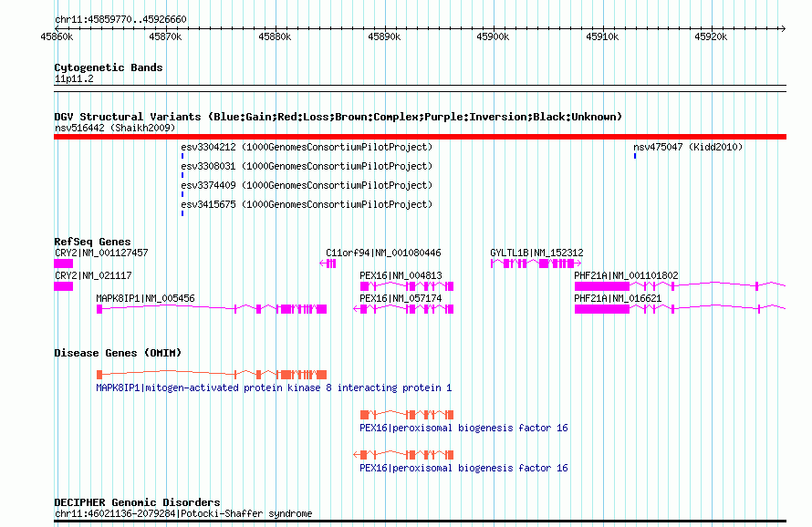Open the esv3374409 variant label
Screen dimensions: 812x527
click(307, 185)
